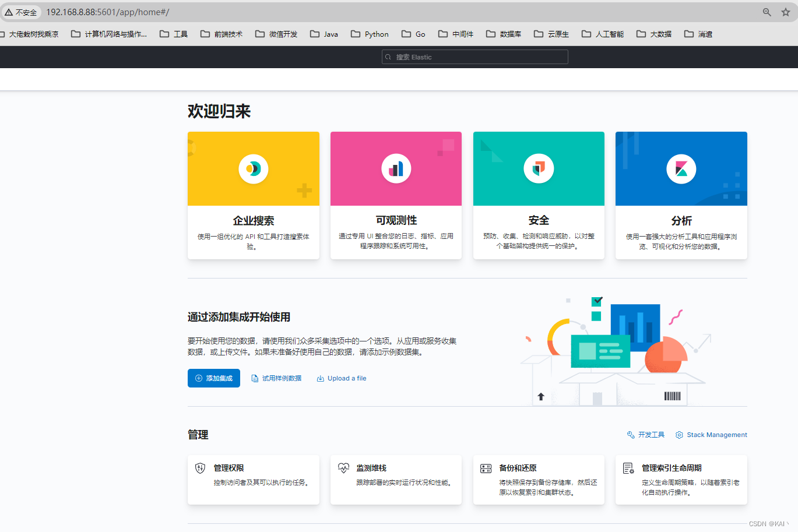The image size is (798, 532).
Task: Bookmark this page with the star icon
Action: 786,12
